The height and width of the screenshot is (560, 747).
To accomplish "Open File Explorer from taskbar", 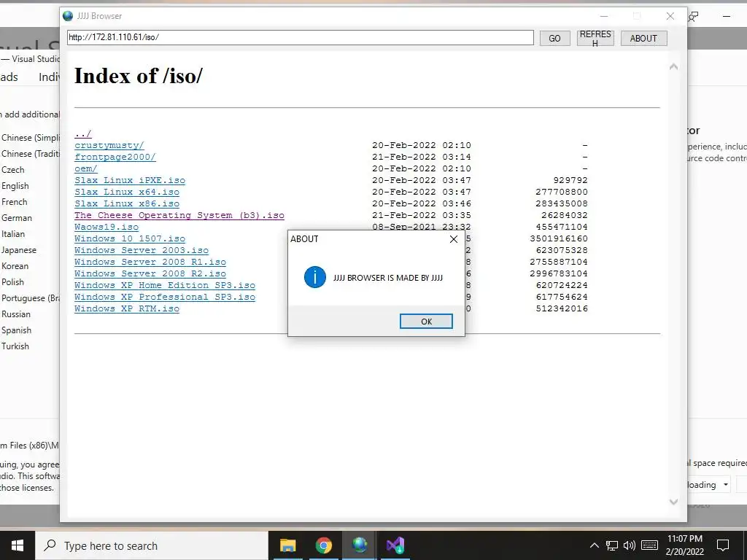I will pyautogui.click(x=287, y=545).
